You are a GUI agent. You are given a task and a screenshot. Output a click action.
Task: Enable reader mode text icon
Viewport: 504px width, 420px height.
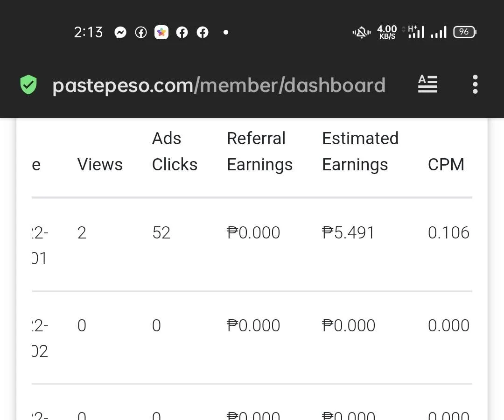tap(427, 84)
